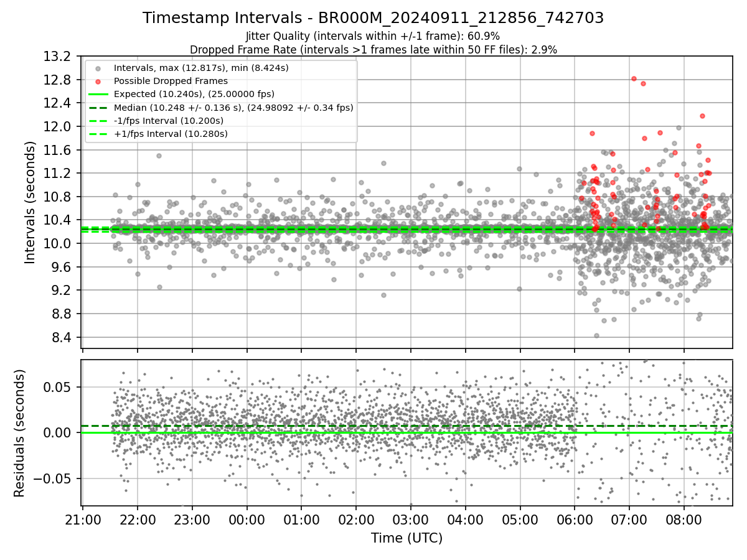Select the "Jitter Quality" 60.9% subtitle line

pyautogui.click(x=373, y=37)
